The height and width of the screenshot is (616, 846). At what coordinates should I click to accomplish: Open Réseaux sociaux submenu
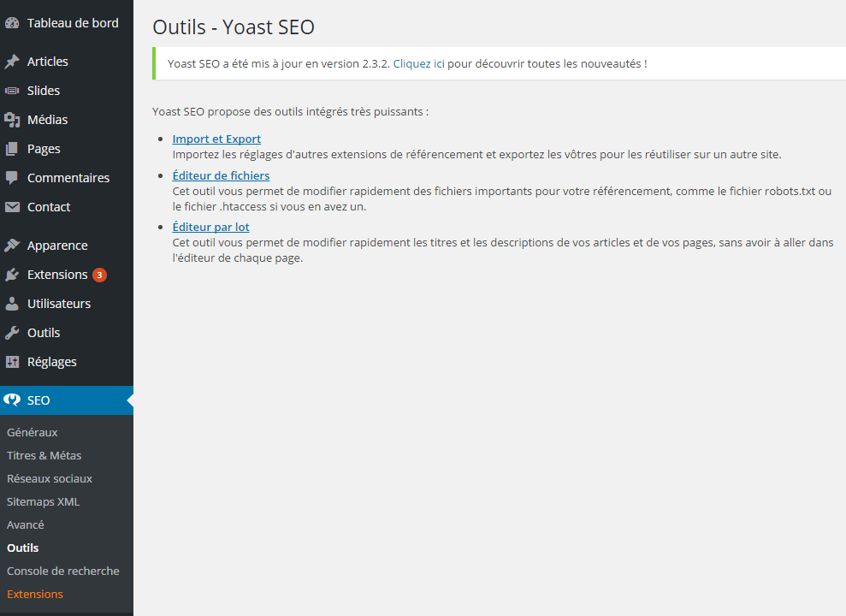[x=50, y=479]
